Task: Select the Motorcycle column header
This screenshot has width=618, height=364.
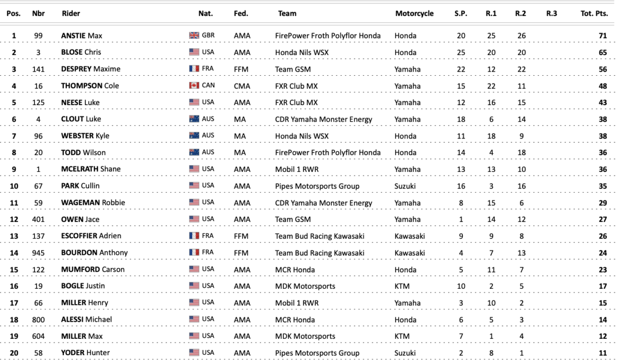Action: (415, 14)
